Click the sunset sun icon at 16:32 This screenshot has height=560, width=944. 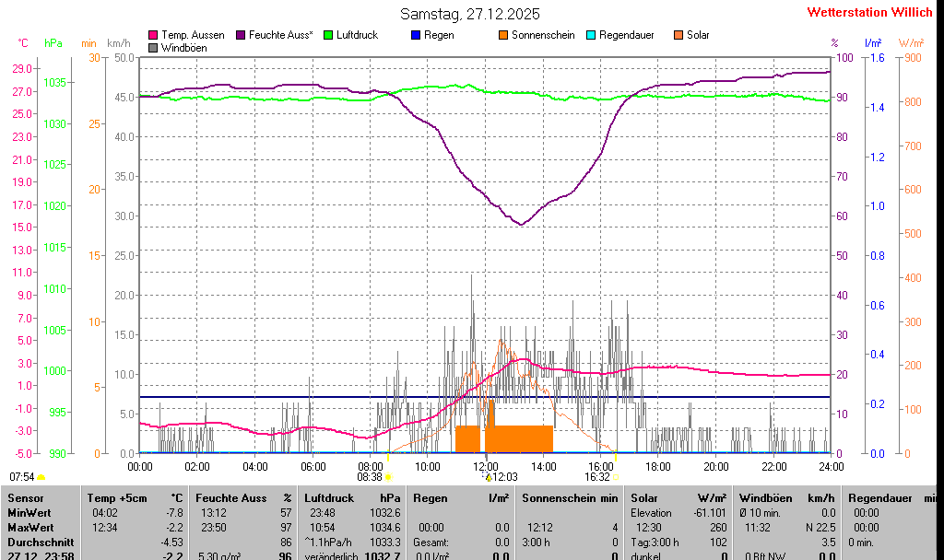(x=616, y=477)
